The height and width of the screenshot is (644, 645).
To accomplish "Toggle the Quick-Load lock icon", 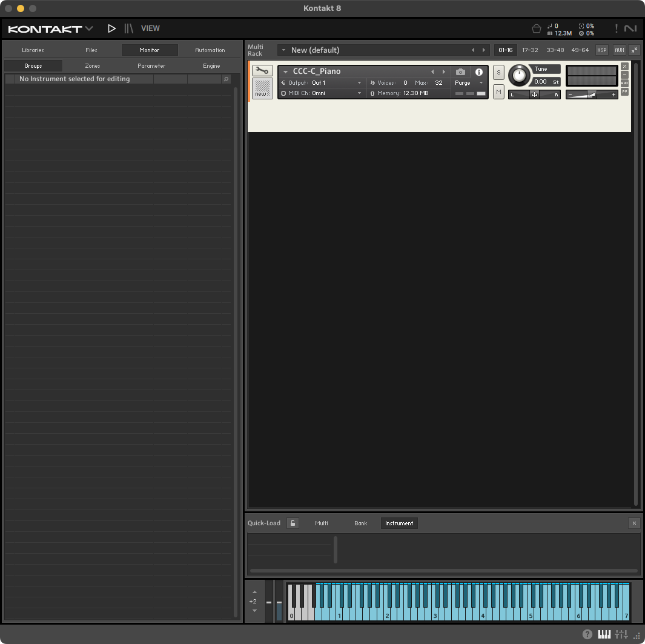I will (293, 523).
